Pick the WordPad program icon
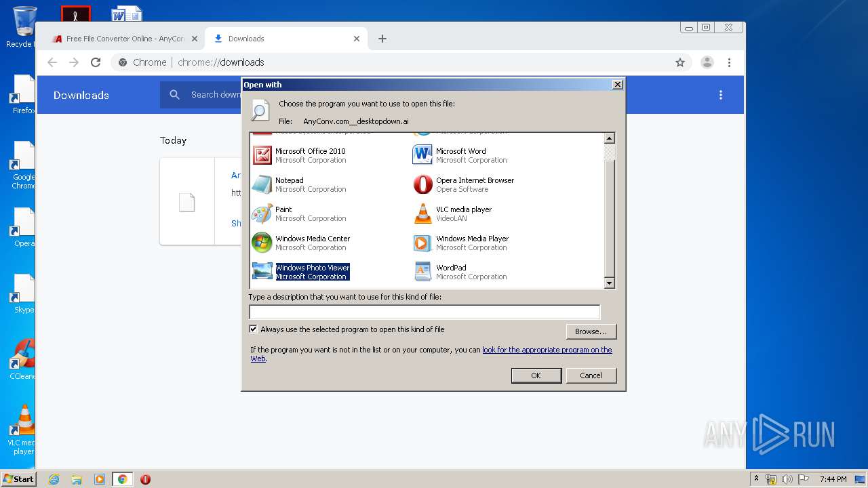Image resolution: width=868 pixels, height=488 pixels. click(422, 272)
